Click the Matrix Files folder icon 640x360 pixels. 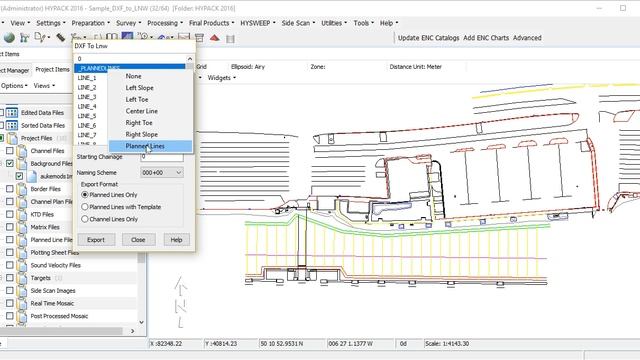point(21,227)
